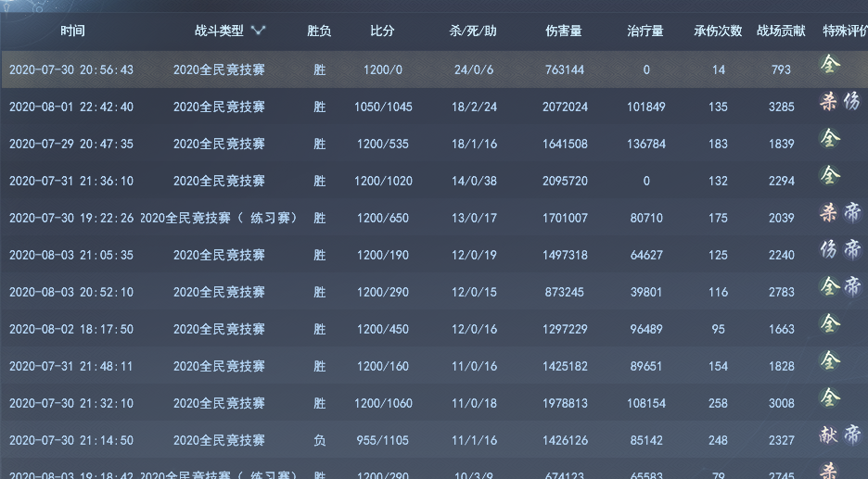Image resolution: width=868 pixels, height=479 pixels.
Task: Click the 杀 badge in the 2020-08-01 row
Action: [x=829, y=102]
